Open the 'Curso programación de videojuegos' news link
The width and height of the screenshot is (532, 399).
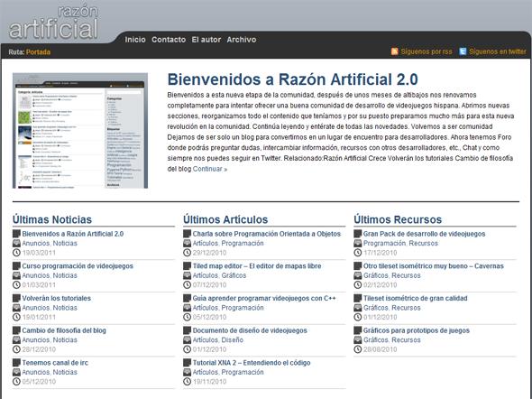click(78, 266)
